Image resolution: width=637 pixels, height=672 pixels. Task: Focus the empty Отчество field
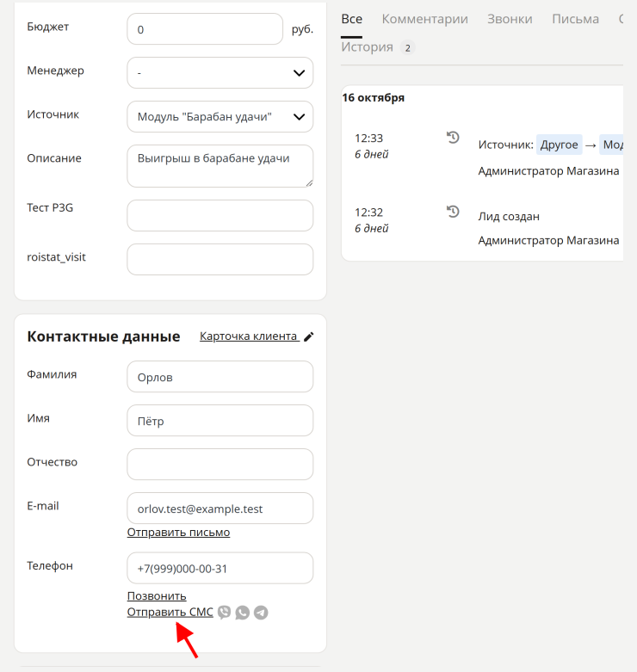click(220, 465)
